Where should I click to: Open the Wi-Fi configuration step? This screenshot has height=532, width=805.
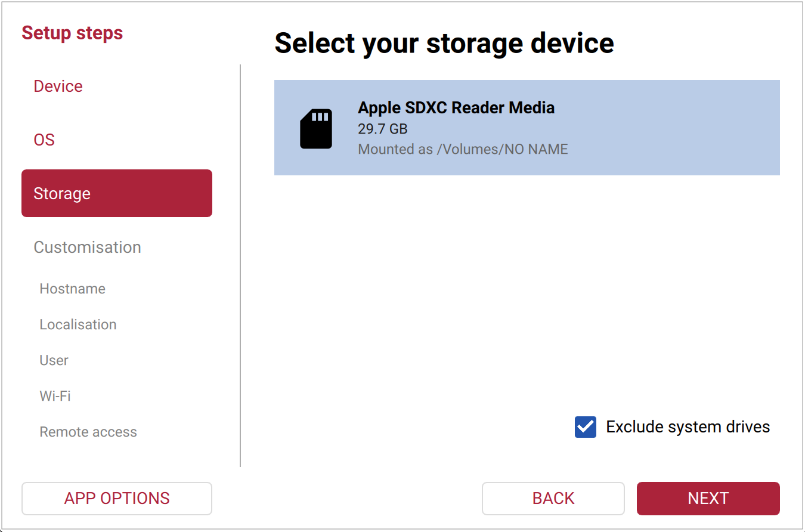(x=55, y=396)
